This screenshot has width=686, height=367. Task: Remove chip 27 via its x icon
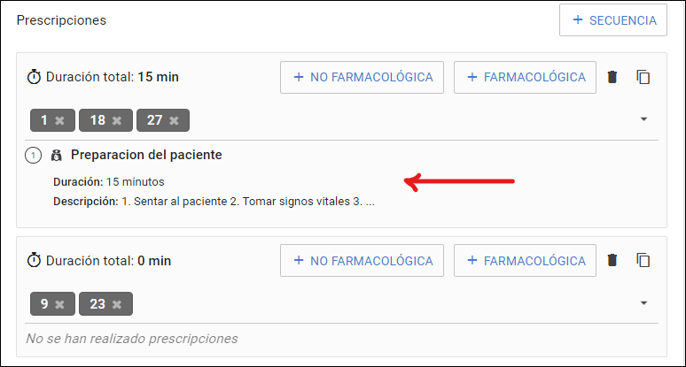174,120
